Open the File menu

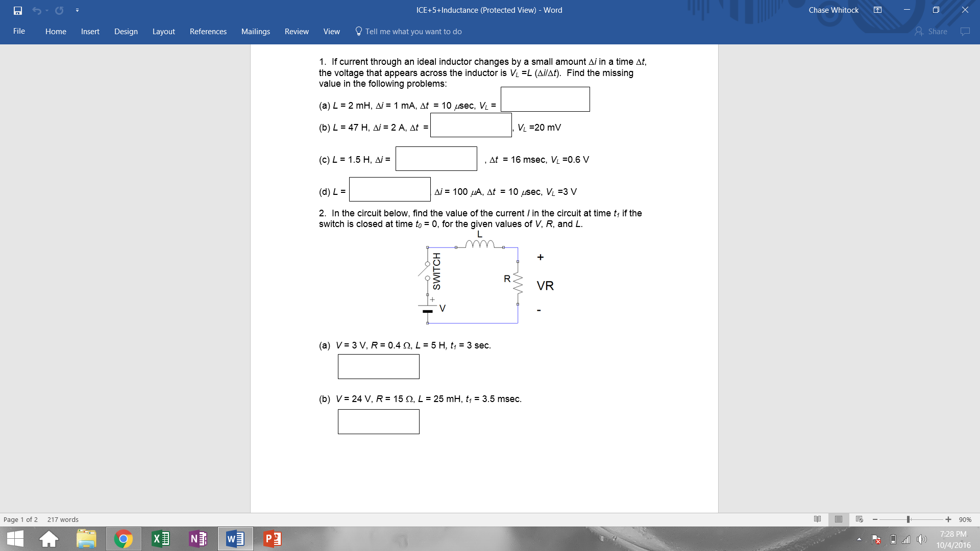pos(19,31)
